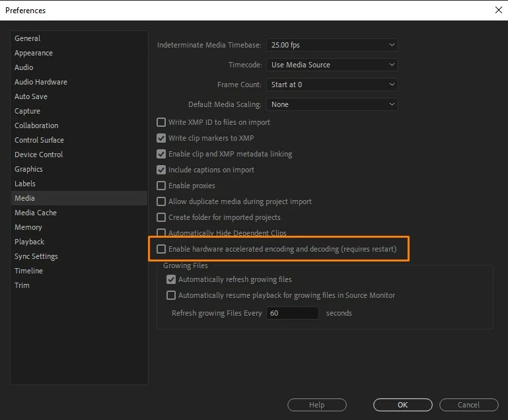Click the Cancel button
Image resolution: width=508 pixels, height=420 pixels.
tap(468, 405)
